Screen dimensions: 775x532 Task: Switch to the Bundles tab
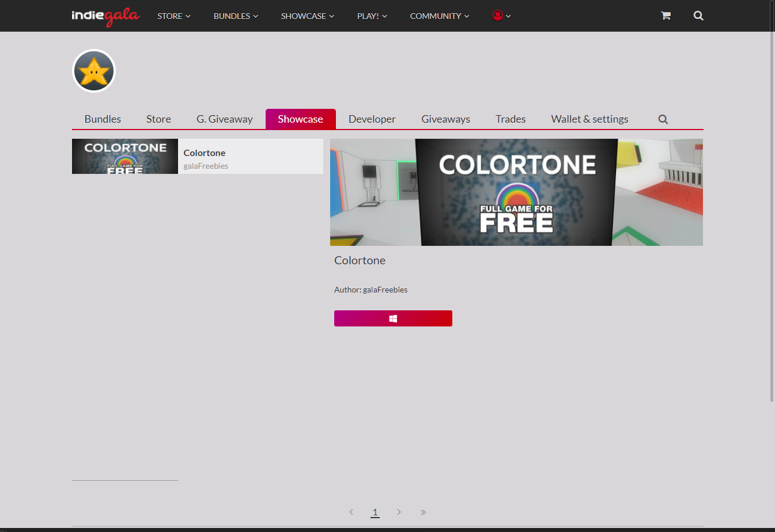pyautogui.click(x=103, y=119)
